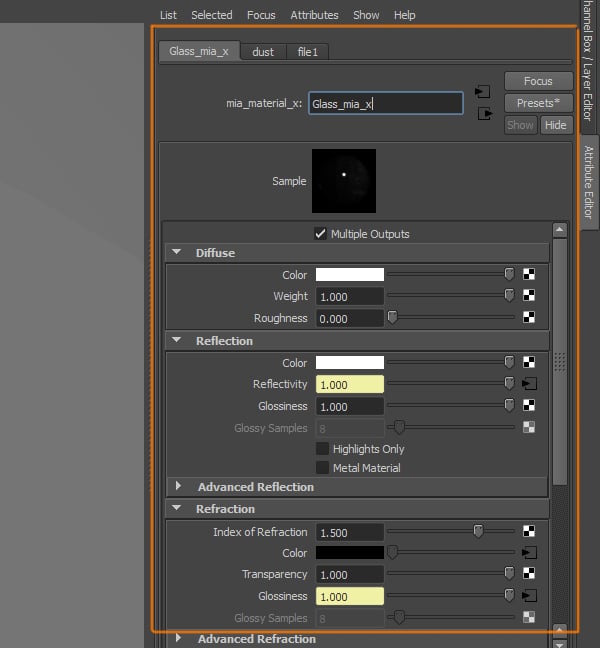Viewport: 600px width, 648px height.
Task: Click the input connection icon beside the material name
Action: [482, 91]
